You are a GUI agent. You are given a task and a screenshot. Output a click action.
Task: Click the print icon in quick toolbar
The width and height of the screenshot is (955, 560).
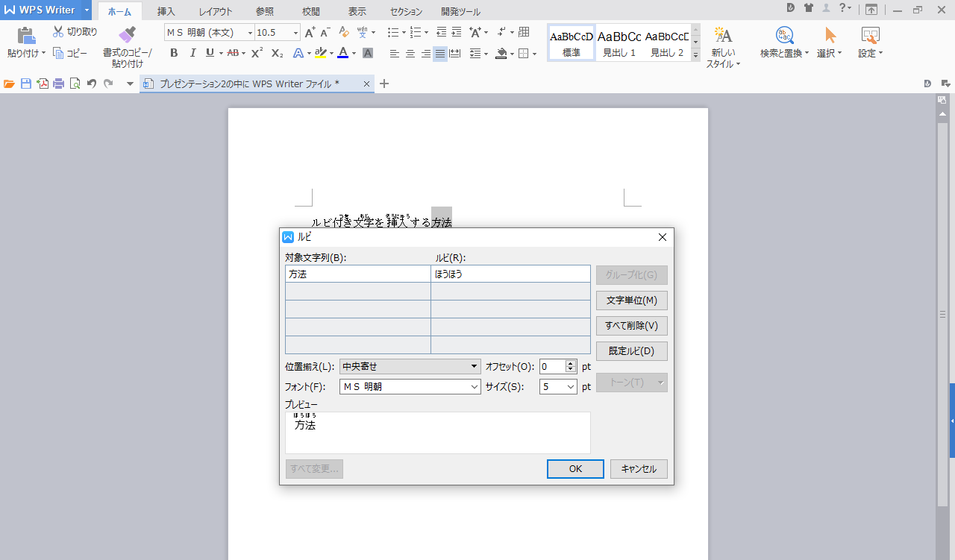(58, 84)
